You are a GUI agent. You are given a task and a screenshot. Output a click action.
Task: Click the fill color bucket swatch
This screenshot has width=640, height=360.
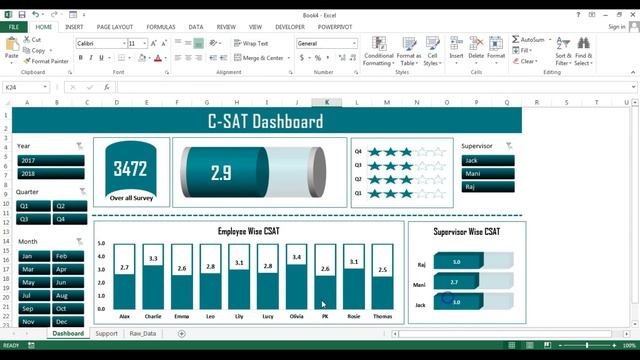[142, 58]
